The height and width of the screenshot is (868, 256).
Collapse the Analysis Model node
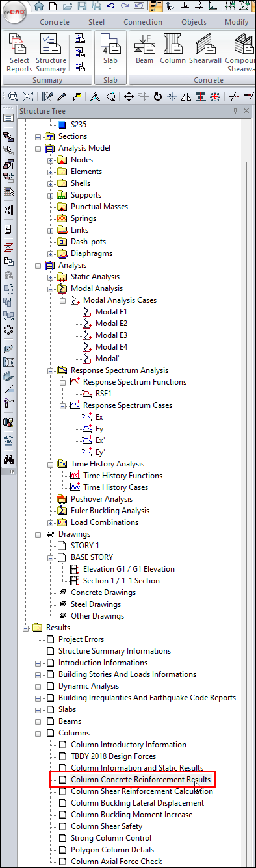pos(38,148)
